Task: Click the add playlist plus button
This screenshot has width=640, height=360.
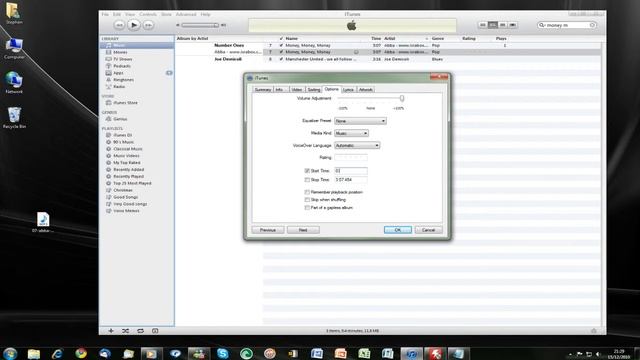Action: [111, 331]
